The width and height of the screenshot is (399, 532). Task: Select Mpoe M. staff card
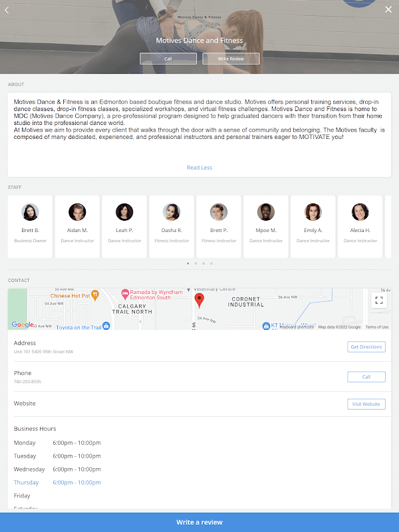[x=266, y=227]
